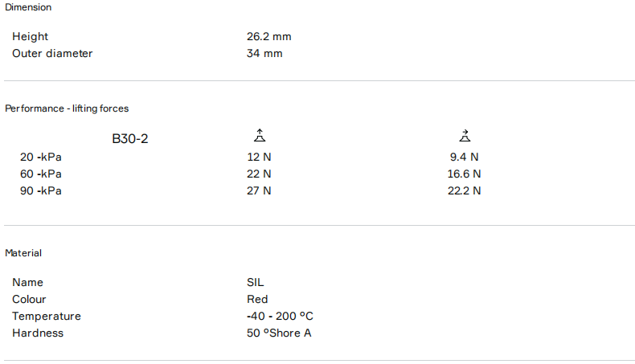Click the 90 -kPa row label
Screen dimensions: 635x364
(41, 191)
